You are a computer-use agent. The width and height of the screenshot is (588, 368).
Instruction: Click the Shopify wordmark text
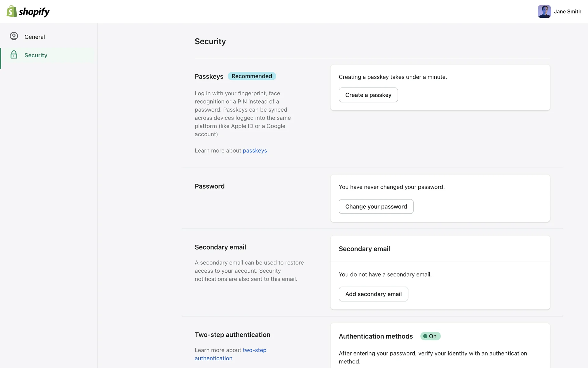point(34,12)
